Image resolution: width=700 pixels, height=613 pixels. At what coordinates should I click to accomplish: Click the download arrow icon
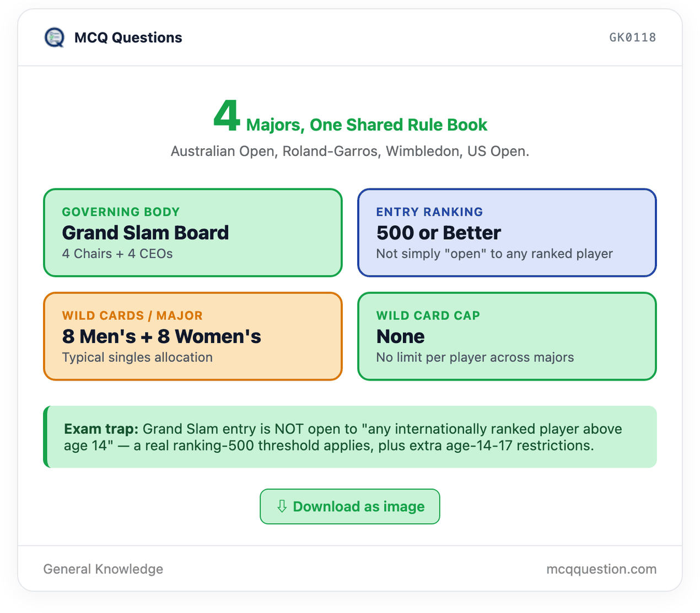(x=282, y=506)
